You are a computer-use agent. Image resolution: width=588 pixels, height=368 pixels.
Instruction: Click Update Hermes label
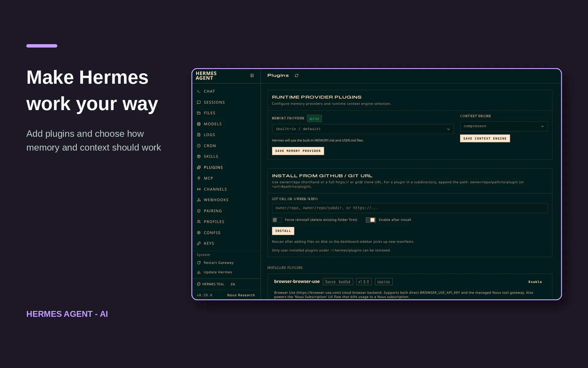pyautogui.click(x=218, y=272)
